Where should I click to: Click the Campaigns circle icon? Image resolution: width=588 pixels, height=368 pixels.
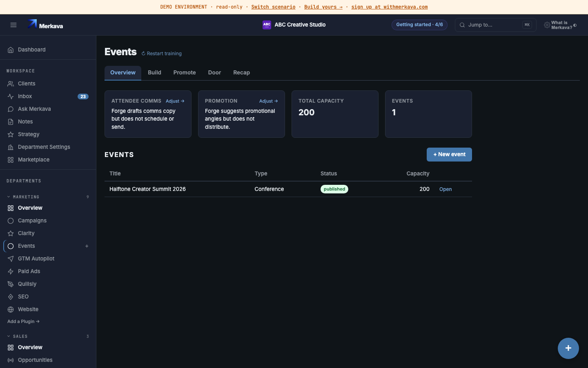point(11,221)
